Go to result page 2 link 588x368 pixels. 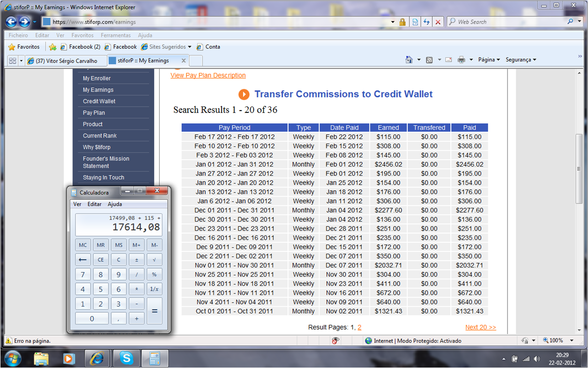click(359, 327)
